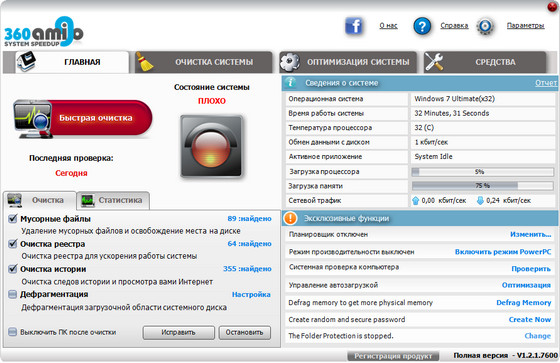The image size is (560, 363).
Task: Start Быстрая очистка quick cleanup
Action: pyautogui.click(x=83, y=118)
